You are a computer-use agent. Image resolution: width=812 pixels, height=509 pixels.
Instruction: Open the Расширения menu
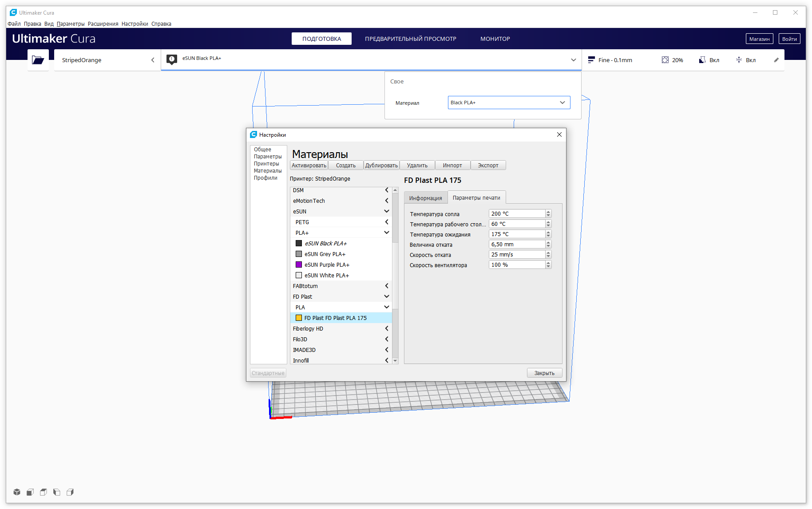pos(103,24)
